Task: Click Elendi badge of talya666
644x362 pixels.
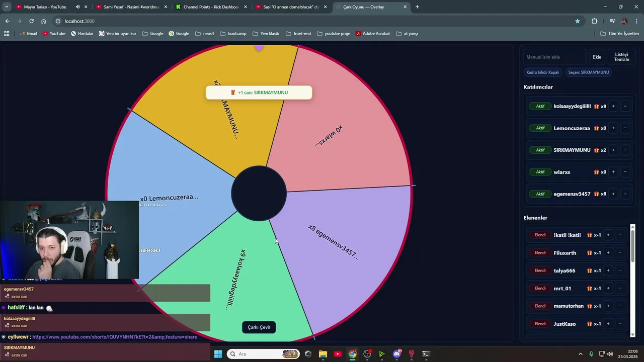Action: tap(540, 270)
